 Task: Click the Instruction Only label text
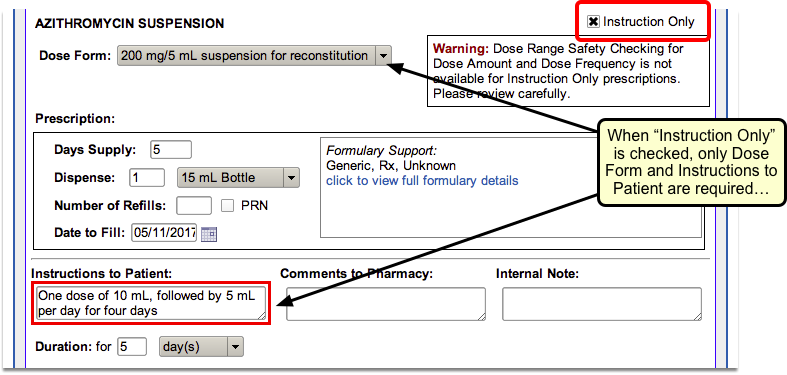[648, 22]
